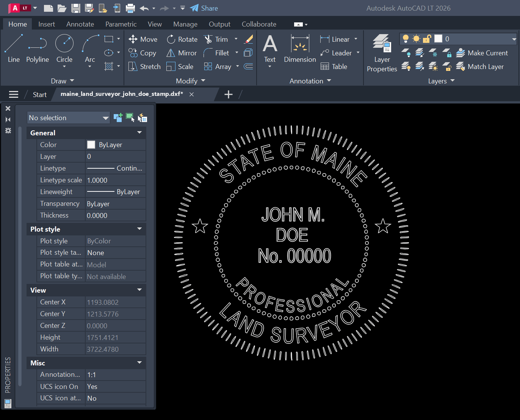Viewport: 520px width, 420px height.
Task: Insert a Table
Action: click(x=334, y=67)
